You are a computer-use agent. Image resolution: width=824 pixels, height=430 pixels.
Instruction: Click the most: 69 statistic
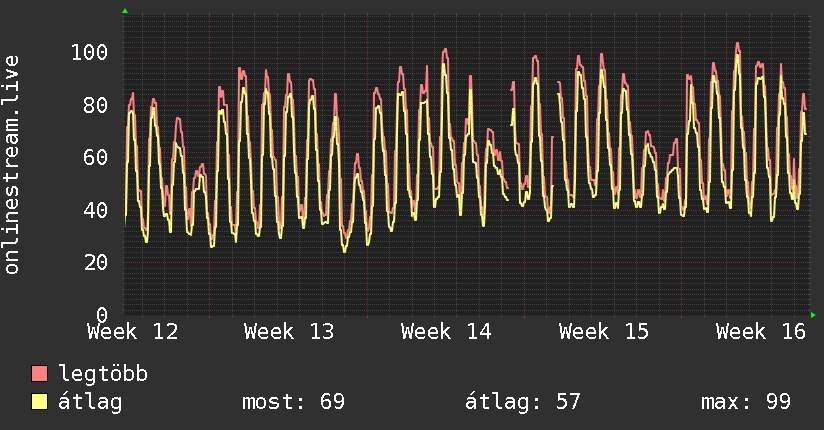click(293, 402)
